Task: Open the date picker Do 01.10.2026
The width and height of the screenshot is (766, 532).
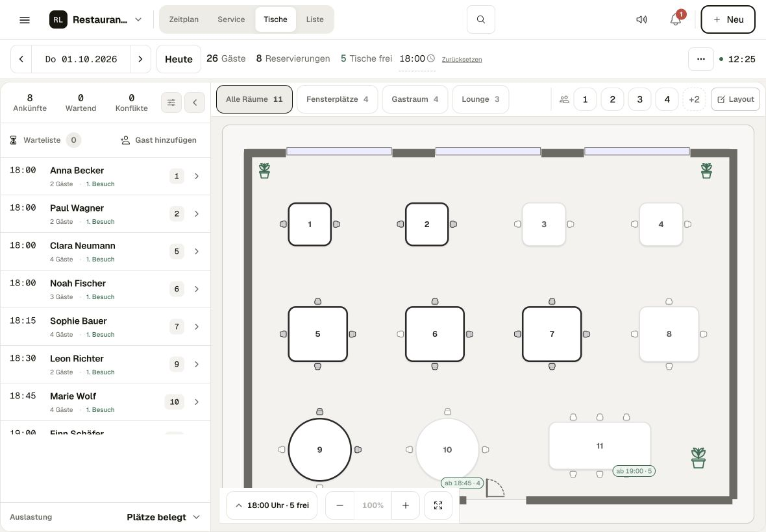Action: tap(81, 59)
